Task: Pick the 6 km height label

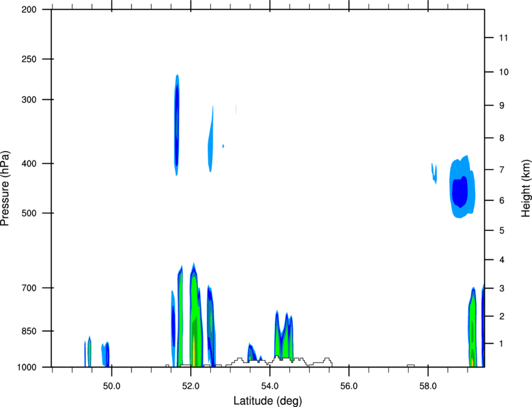Action: [502, 200]
